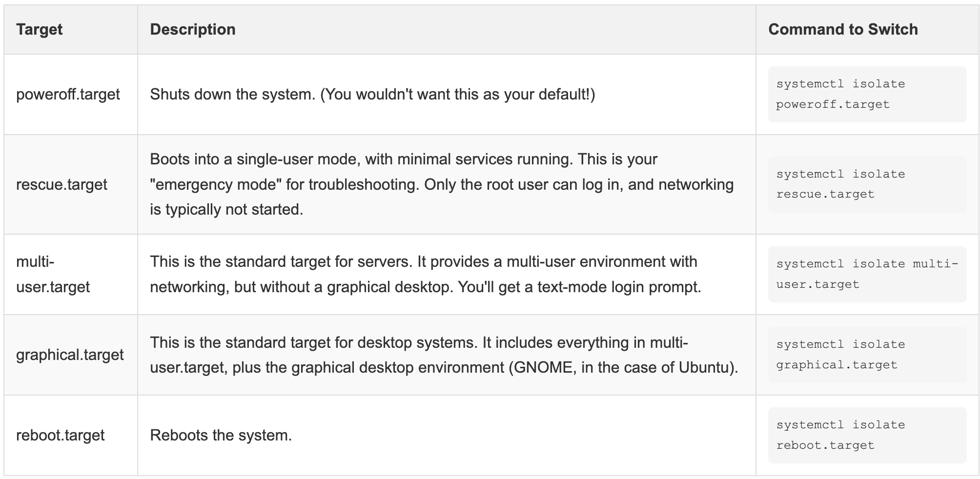Select the poweroff.target table cell

(x=67, y=96)
